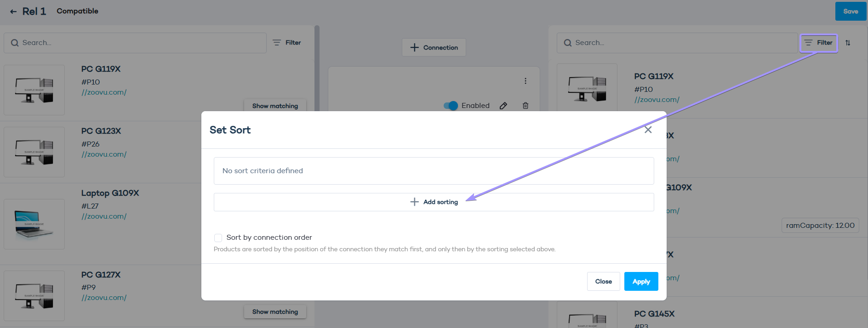Click the PC G145X product name
The image size is (868, 328).
click(x=654, y=314)
